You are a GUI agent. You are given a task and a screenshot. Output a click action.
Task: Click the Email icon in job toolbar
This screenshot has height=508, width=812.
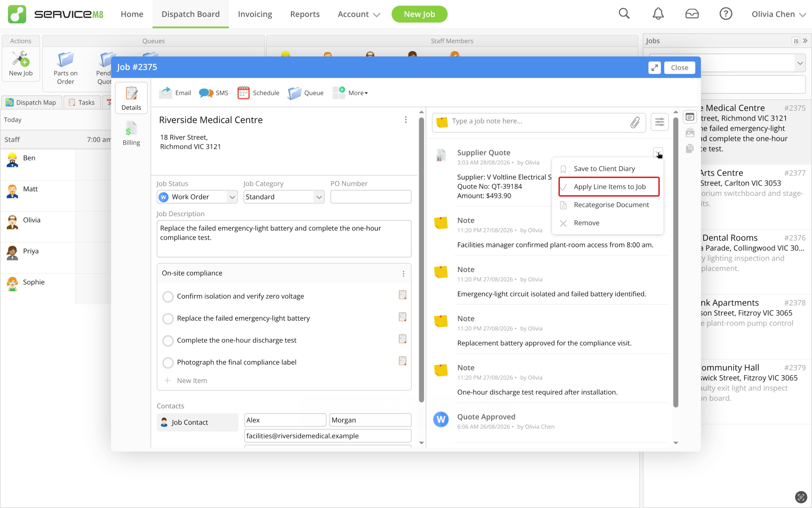[165, 93]
